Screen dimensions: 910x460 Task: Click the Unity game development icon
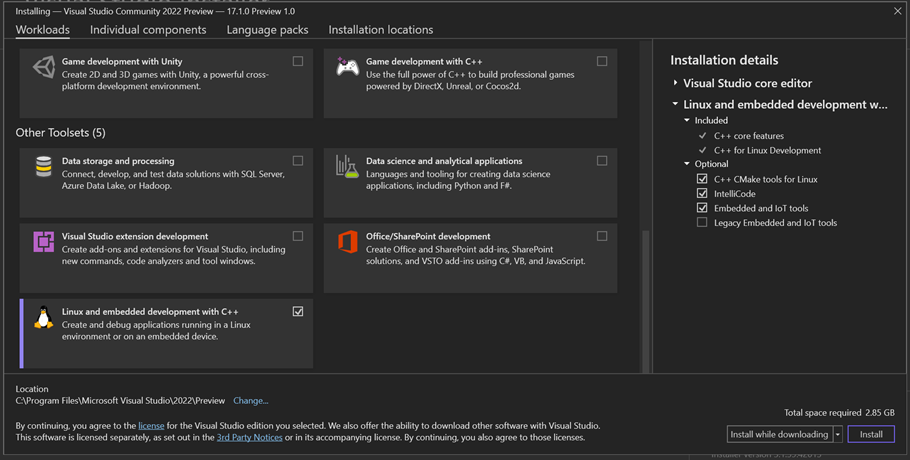pyautogui.click(x=44, y=68)
